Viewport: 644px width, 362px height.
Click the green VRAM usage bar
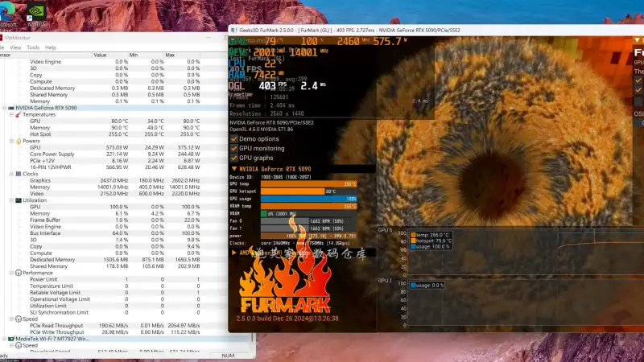click(x=264, y=213)
